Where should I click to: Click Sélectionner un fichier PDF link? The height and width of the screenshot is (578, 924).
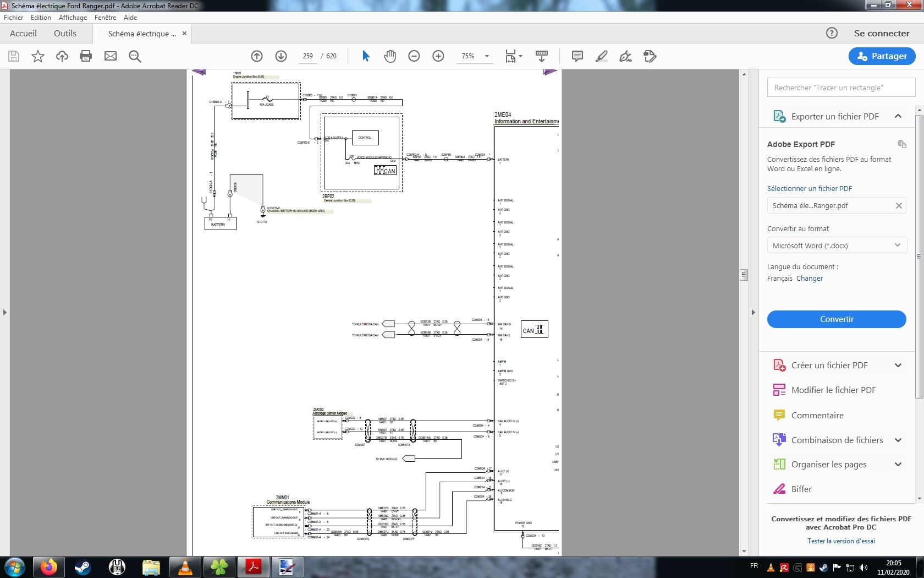tap(810, 189)
